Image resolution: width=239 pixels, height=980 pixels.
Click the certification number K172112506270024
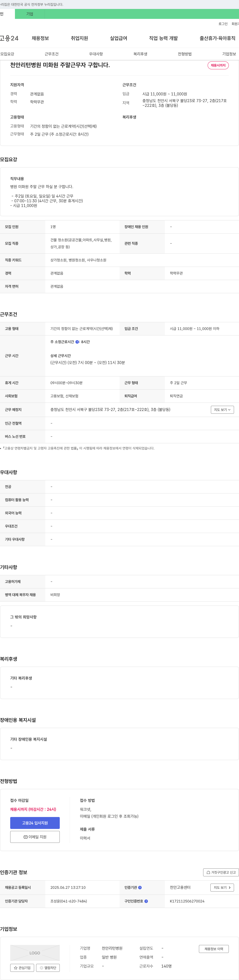click(x=187, y=901)
